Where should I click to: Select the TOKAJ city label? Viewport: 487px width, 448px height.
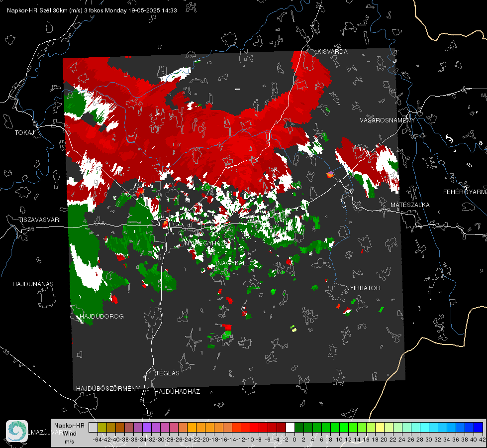point(24,133)
